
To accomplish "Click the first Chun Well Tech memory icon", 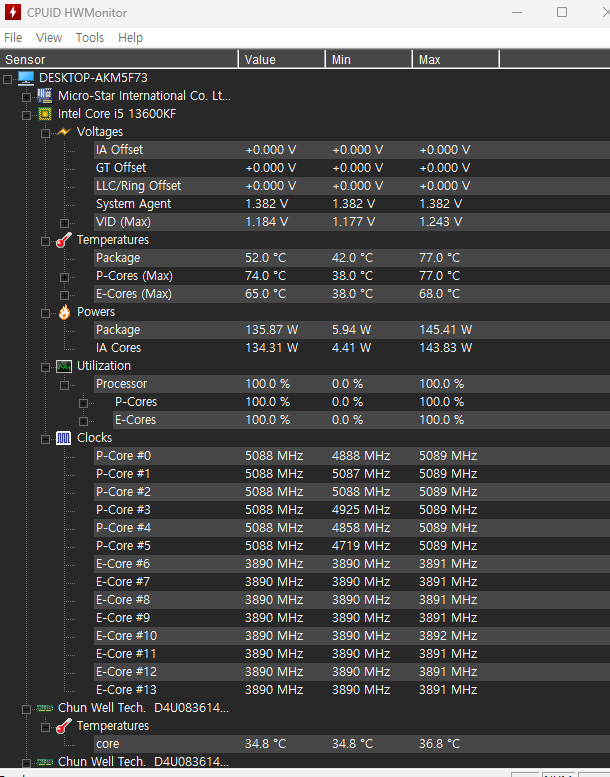I will [45, 708].
